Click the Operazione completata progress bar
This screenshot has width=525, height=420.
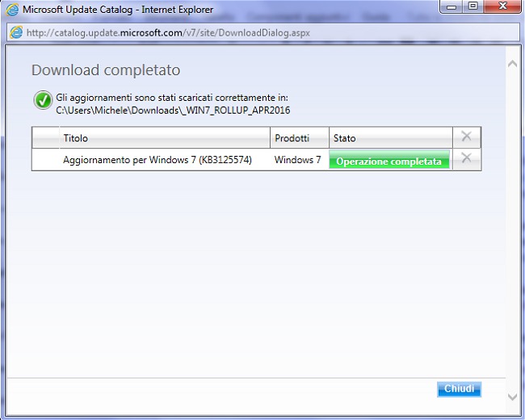(389, 160)
